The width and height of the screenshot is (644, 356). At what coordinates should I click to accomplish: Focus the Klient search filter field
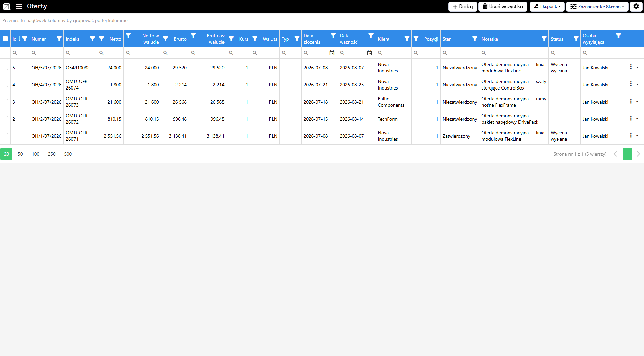pos(393,53)
